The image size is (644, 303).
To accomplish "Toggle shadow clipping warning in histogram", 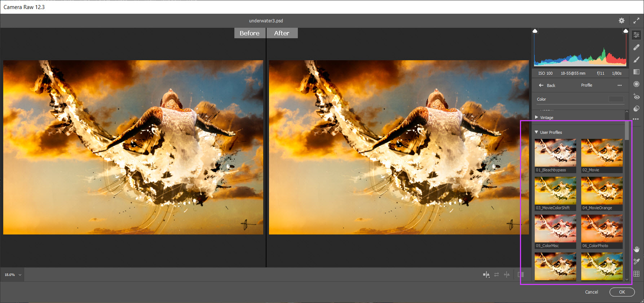I will point(535,31).
